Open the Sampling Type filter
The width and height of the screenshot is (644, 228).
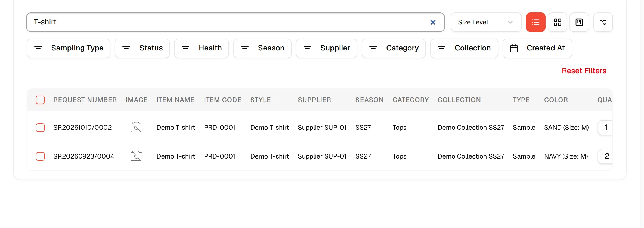(x=69, y=48)
